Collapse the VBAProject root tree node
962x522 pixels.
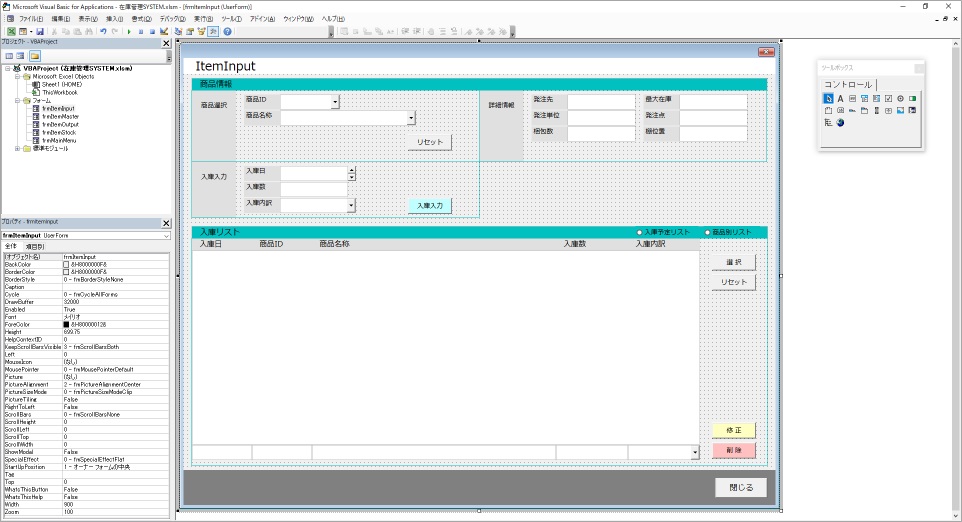point(8,69)
